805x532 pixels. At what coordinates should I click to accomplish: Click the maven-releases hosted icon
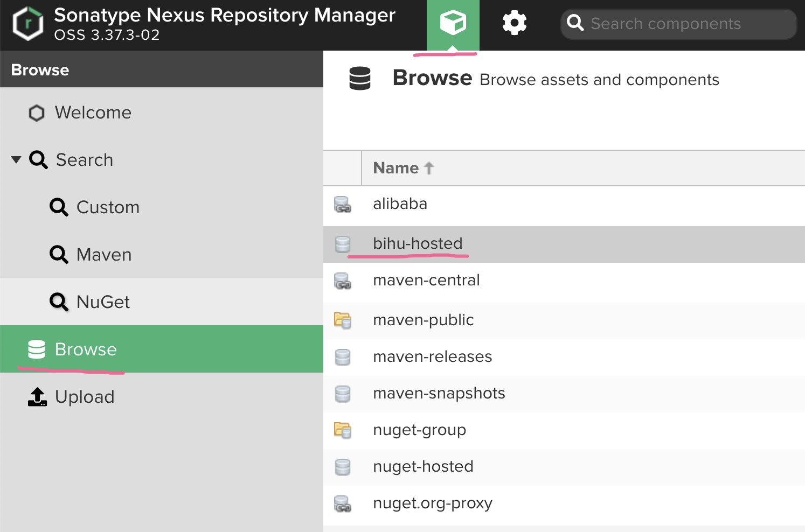343,357
